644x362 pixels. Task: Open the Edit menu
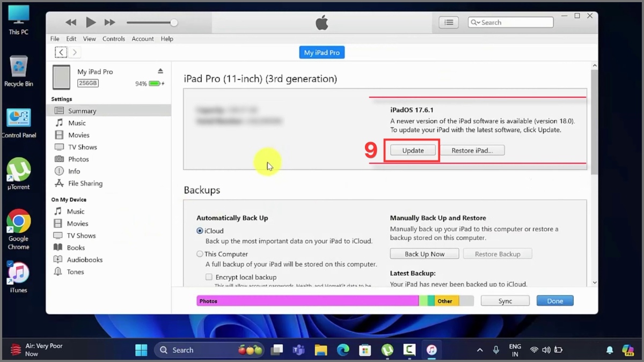pos(71,39)
